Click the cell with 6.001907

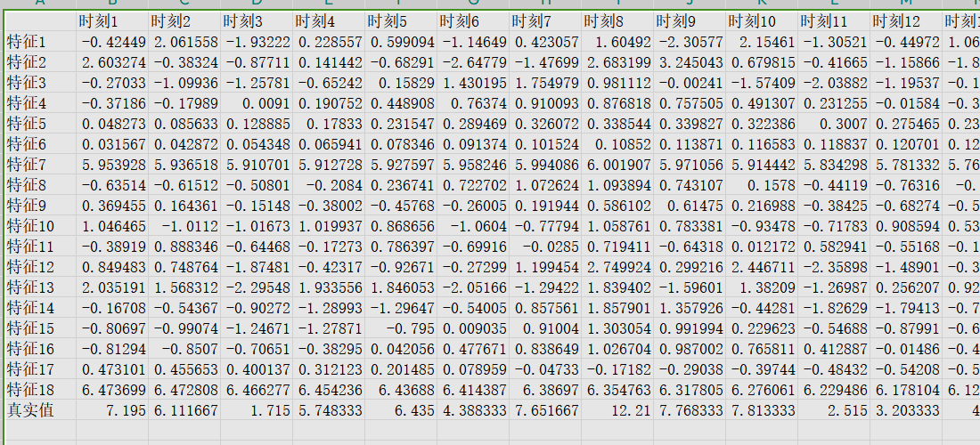tap(617, 165)
